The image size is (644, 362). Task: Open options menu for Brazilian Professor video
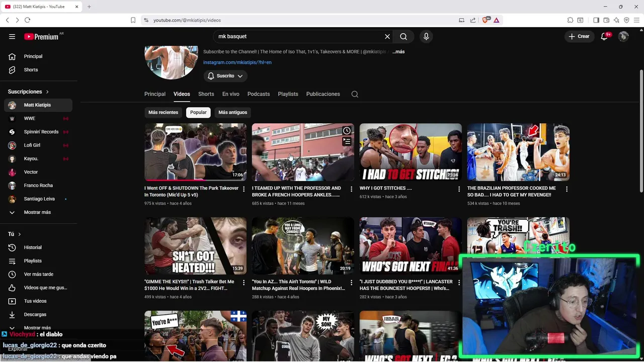point(567,190)
